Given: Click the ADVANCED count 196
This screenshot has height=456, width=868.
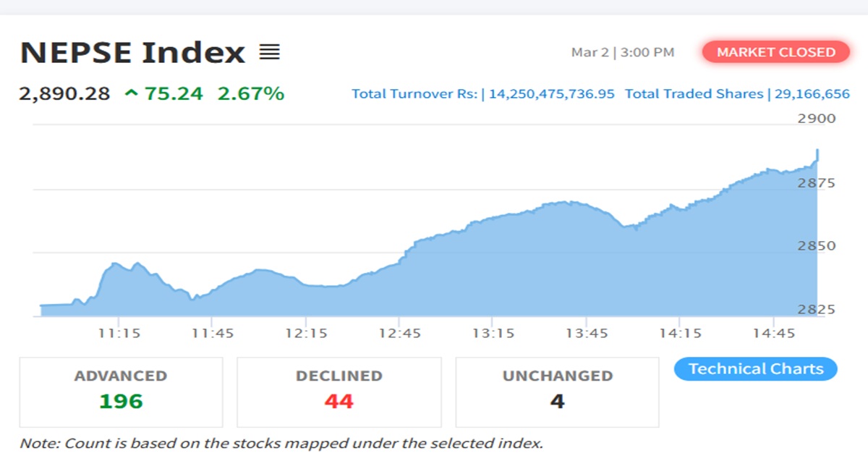Looking at the screenshot, I should point(121,401).
